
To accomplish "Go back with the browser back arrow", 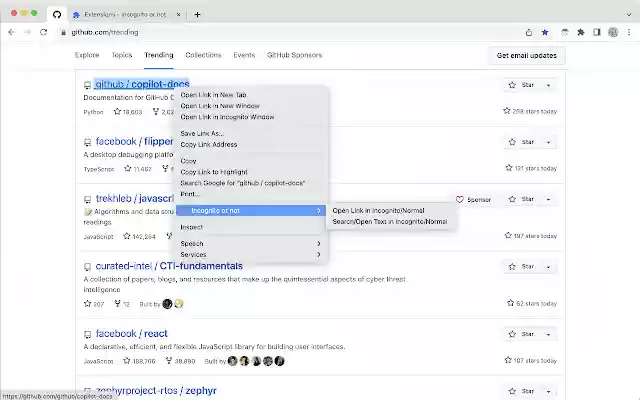I will point(11,32).
